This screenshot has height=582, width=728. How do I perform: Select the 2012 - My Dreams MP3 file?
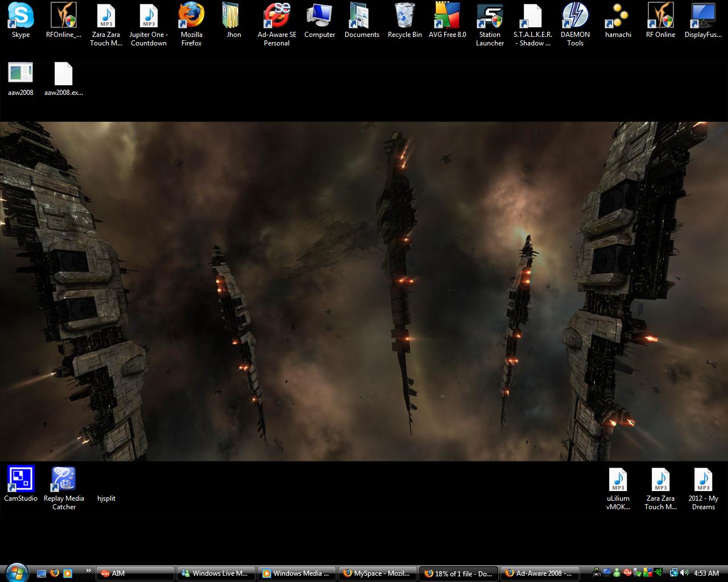click(704, 489)
